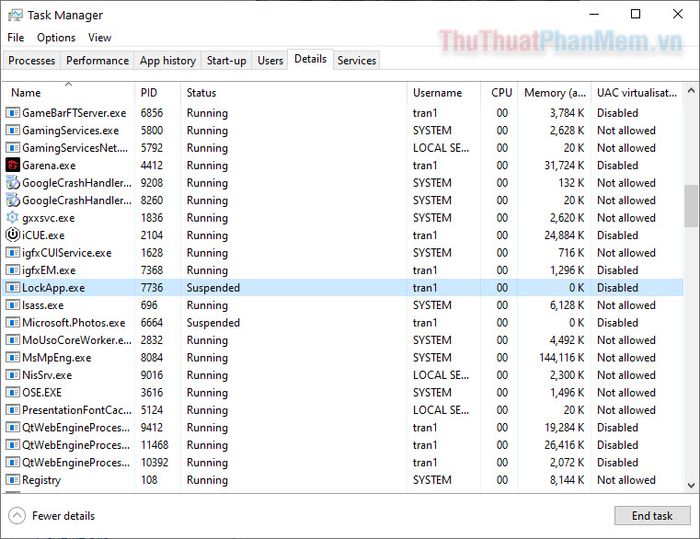Click the scrollbar up arrow
Image resolution: width=700 pixels, height=539 pixels.
(x=691, y=91)
